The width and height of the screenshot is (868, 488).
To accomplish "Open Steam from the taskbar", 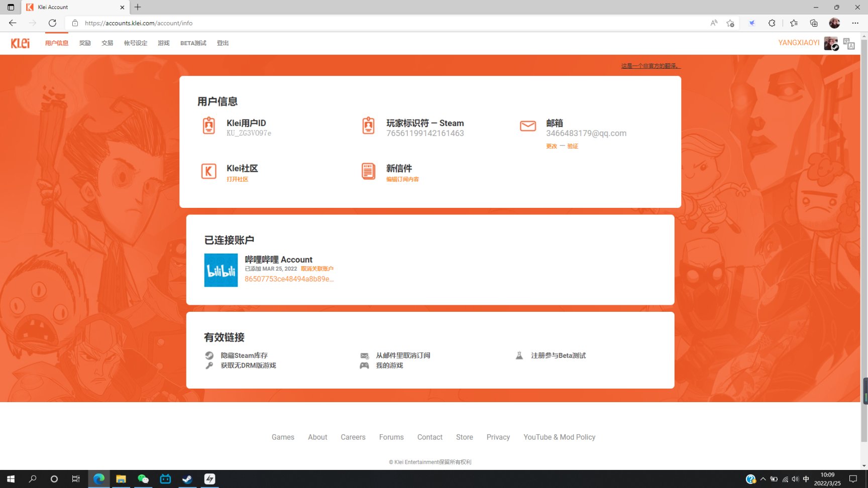I will point(187,479).
